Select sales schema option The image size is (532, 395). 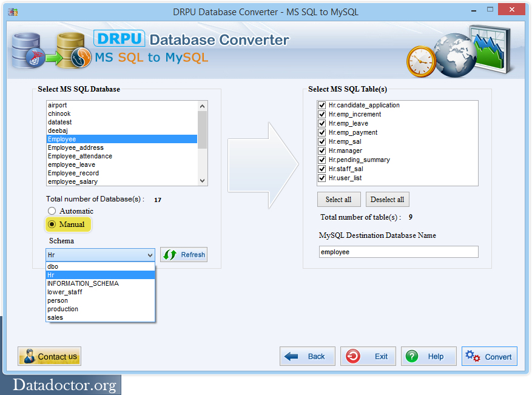(101, 317)
